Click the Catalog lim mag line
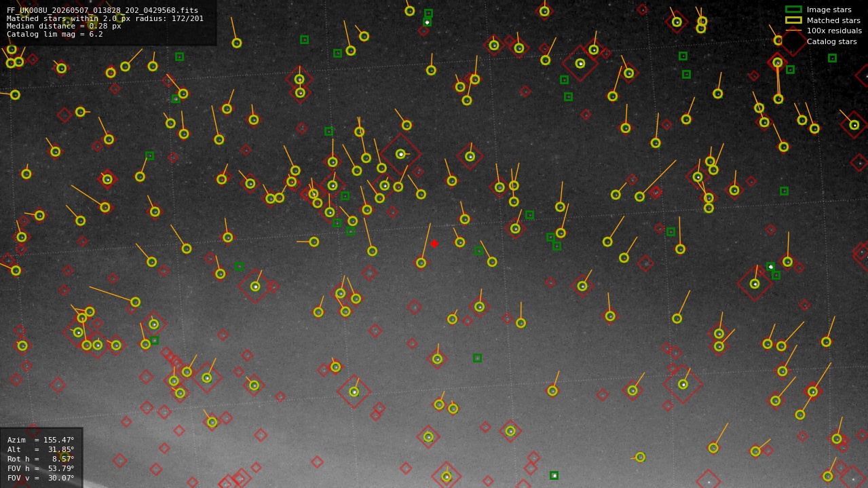The height and width of the screenshot is (488, 868). (55, 35)
